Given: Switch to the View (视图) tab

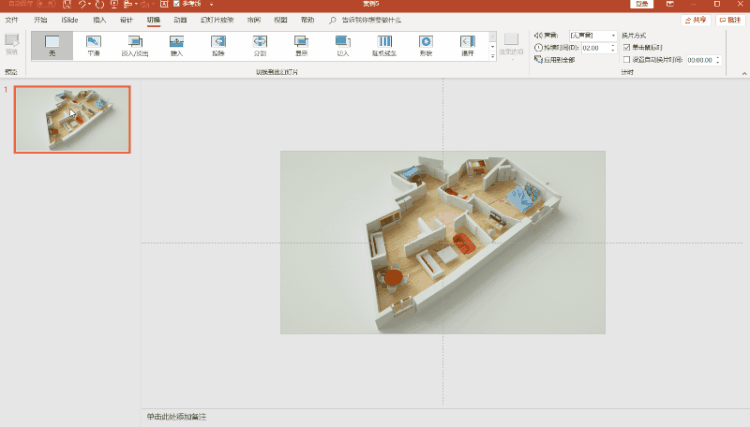Looking at the screenshot, I should [281, 20].
